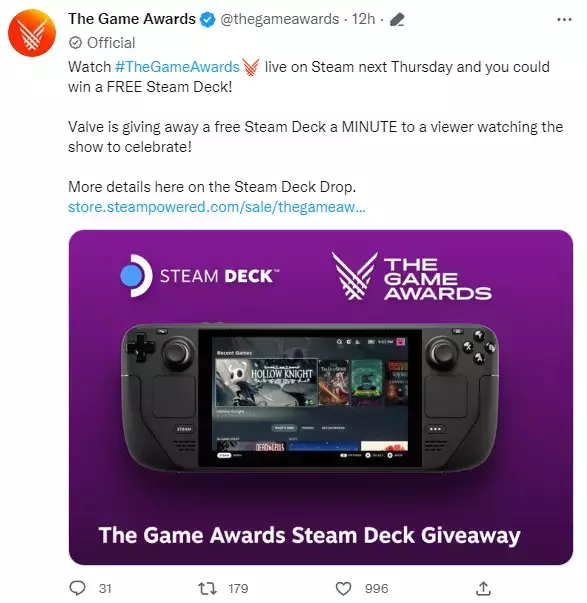
Task: Click the 996 likes count
Action: pos(377,588)
